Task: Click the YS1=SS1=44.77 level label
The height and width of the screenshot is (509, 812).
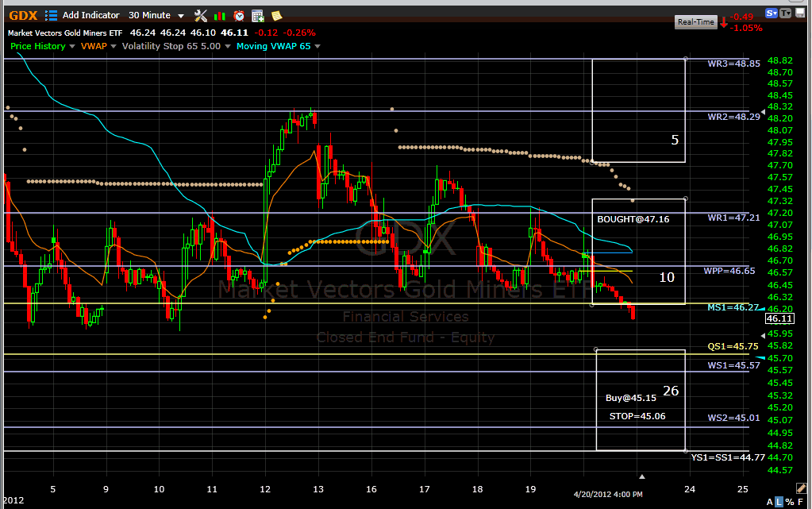Action: (x=728, y=457)
